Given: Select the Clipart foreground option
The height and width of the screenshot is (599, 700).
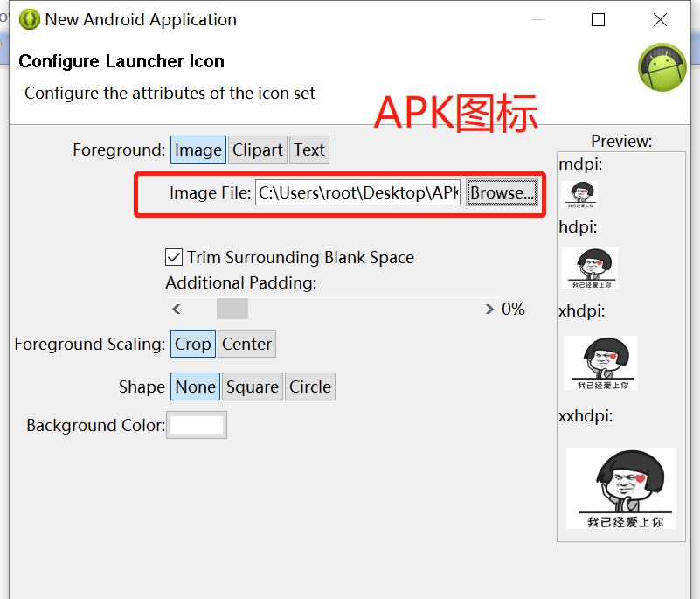Looking at the screenshot, I should tap(258, 150).
